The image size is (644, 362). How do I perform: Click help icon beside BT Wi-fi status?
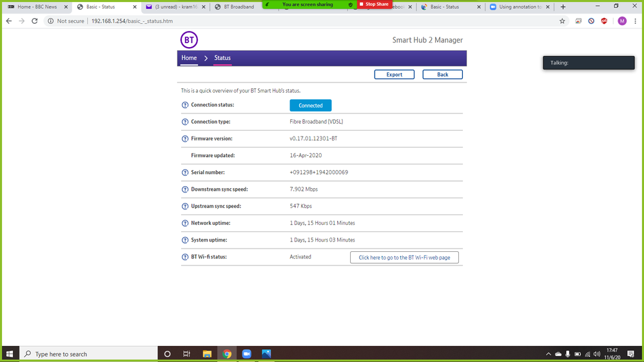click(x=185, y=257)
